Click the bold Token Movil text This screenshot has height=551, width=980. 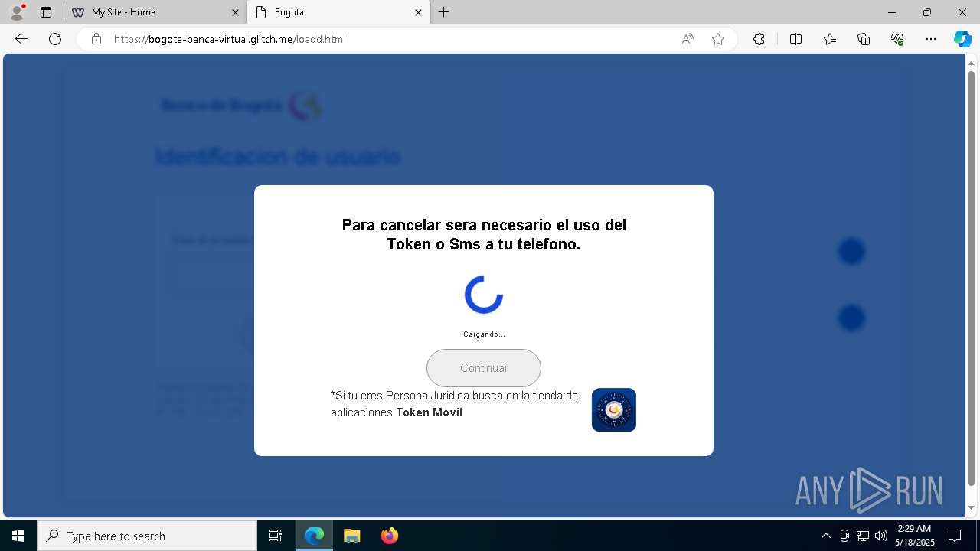(429, 412)
